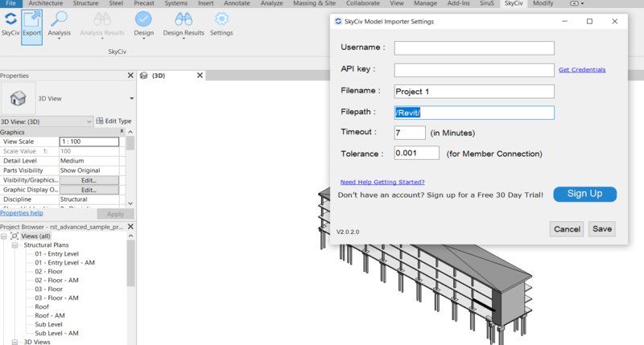The width and height of the screenshot is (644, 345).
Task: Switch to the Insert ribbon tab
Action: (x=206, y=3)
